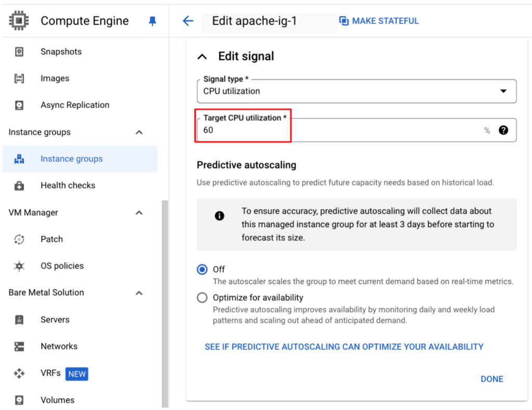The width and height of the screenshot is (532, 410).
Task: Open Health checks page
Action: 68,186
